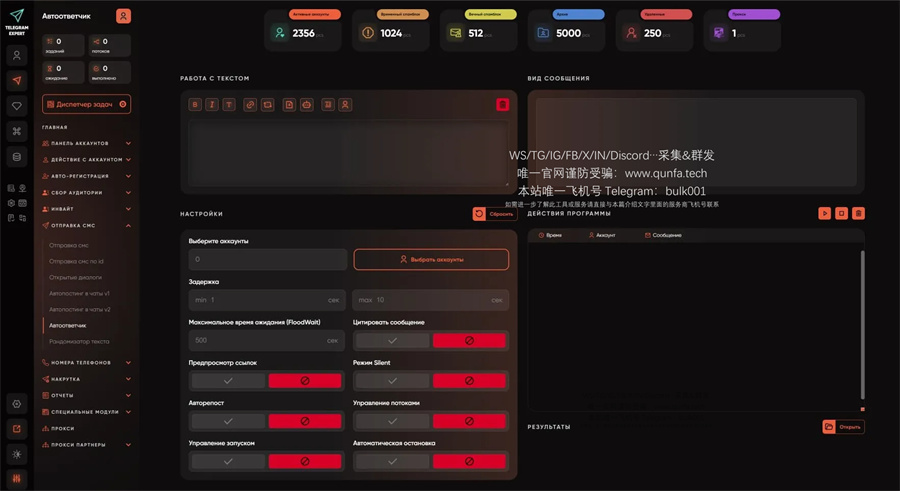
Task: Stop the program with the square stop icon
Action: tap(841, 213)
